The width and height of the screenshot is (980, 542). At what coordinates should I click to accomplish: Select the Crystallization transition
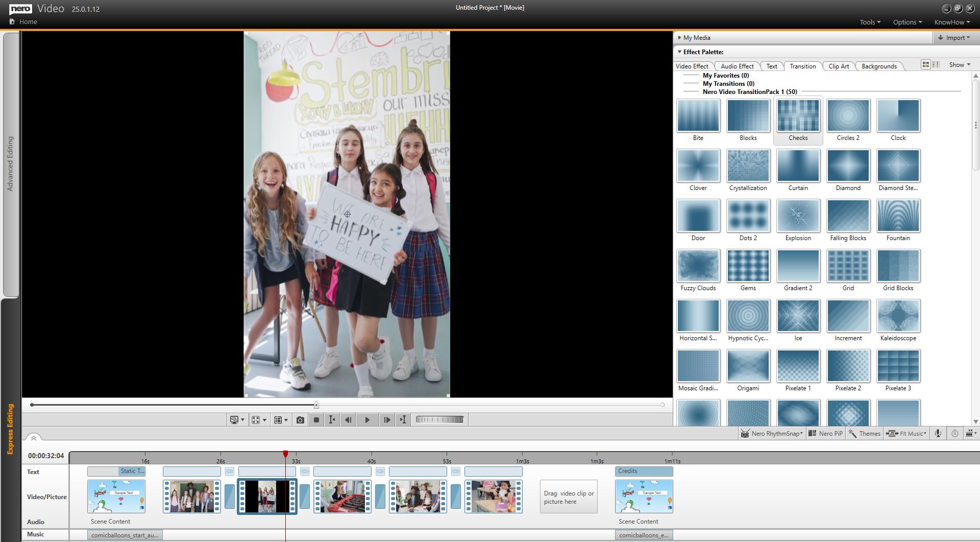point(748,171)
